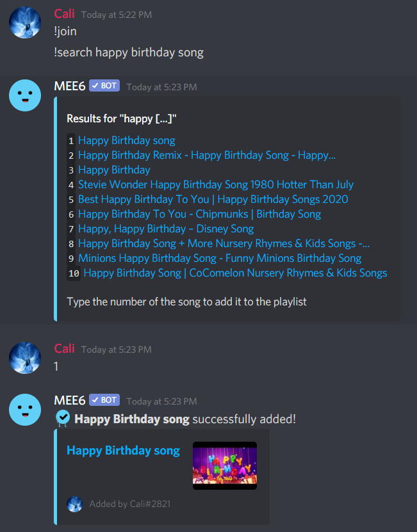Open the Happy Birthday Remix result link
417x532 pixels.
[207, 155]
